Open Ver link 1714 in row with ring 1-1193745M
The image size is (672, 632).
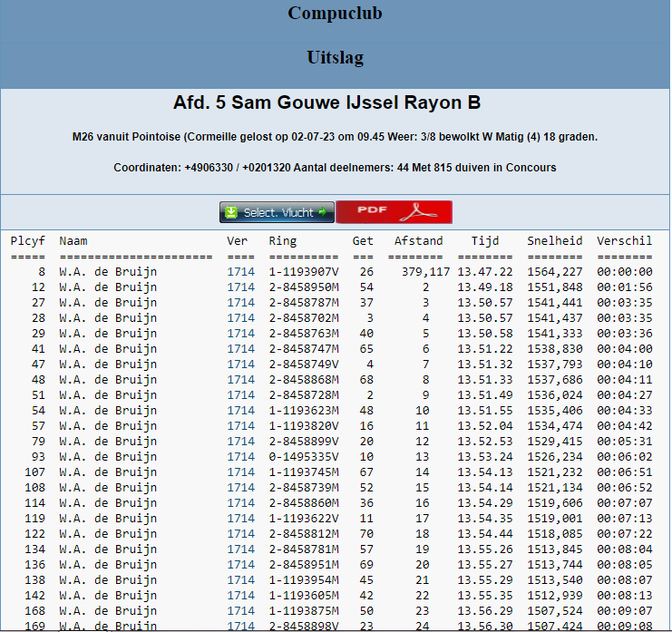(x=240, y=472)
